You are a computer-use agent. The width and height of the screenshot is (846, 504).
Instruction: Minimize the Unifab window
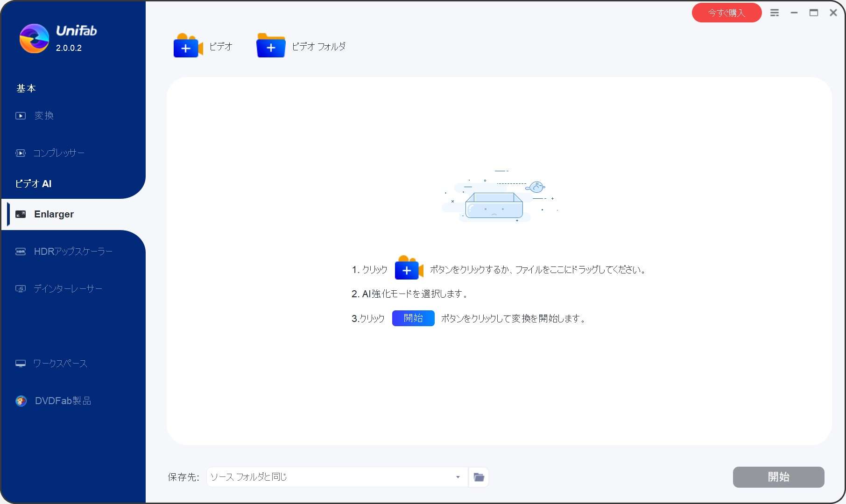click(x=794, y=13)
